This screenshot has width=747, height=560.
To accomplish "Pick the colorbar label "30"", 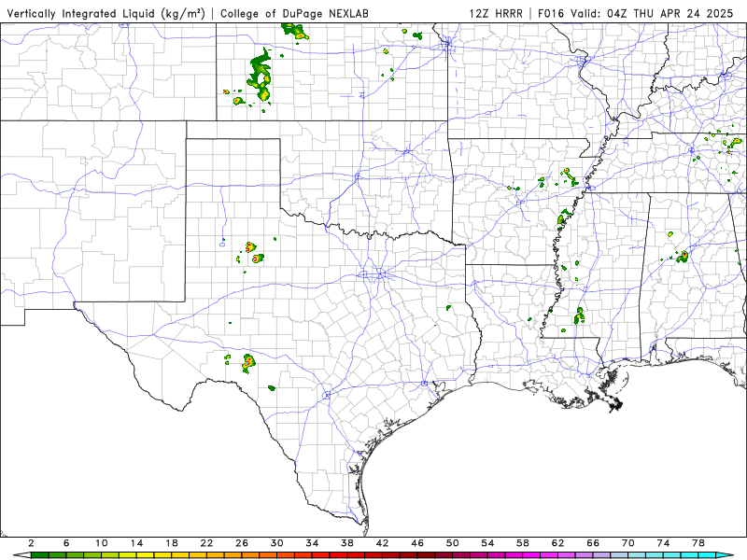I will (276, 543).
